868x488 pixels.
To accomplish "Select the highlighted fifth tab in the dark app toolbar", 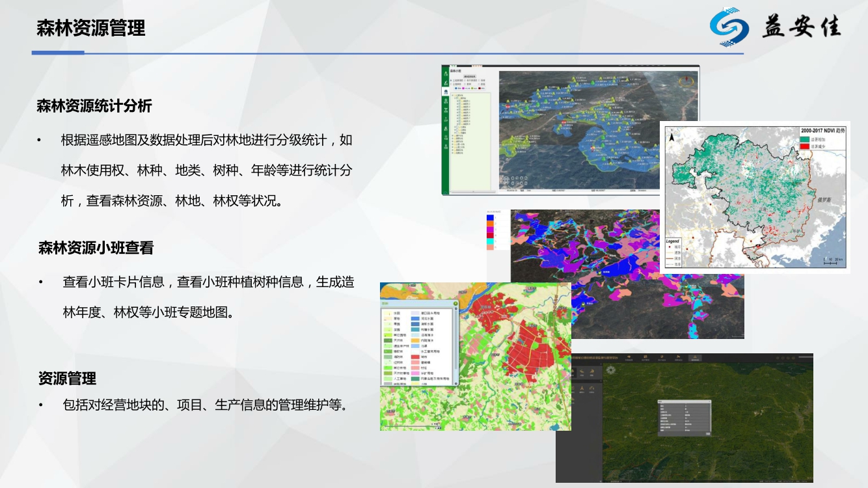I will tap(695, 358).
